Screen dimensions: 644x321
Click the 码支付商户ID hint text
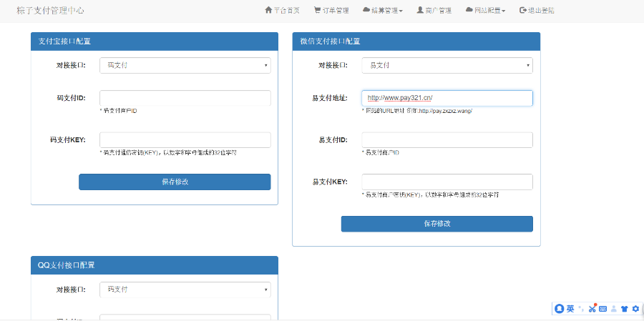pyautogui.click(x=118, y=111)
